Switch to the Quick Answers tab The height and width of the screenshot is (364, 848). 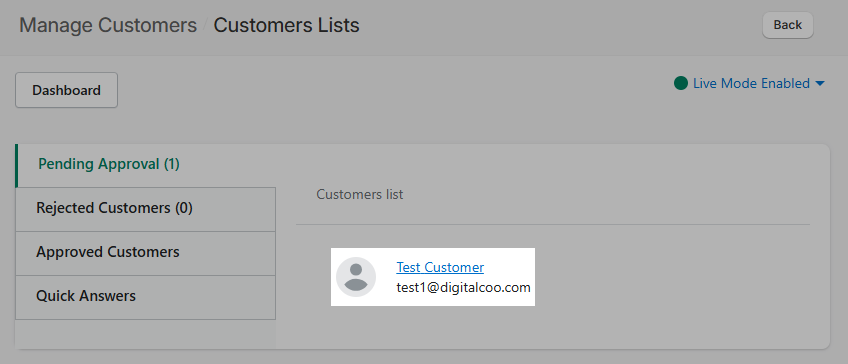click(x=145, y=297)
